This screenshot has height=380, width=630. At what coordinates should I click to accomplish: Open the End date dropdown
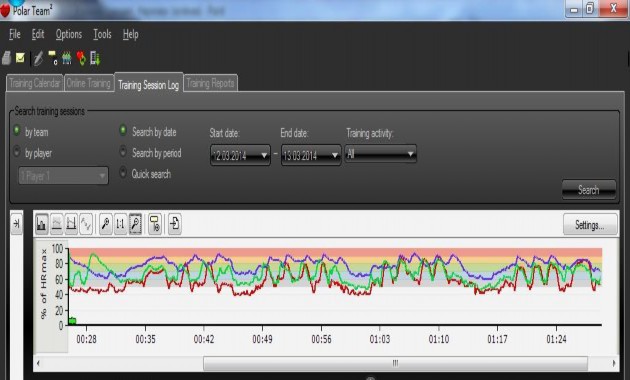coord(311,155)
